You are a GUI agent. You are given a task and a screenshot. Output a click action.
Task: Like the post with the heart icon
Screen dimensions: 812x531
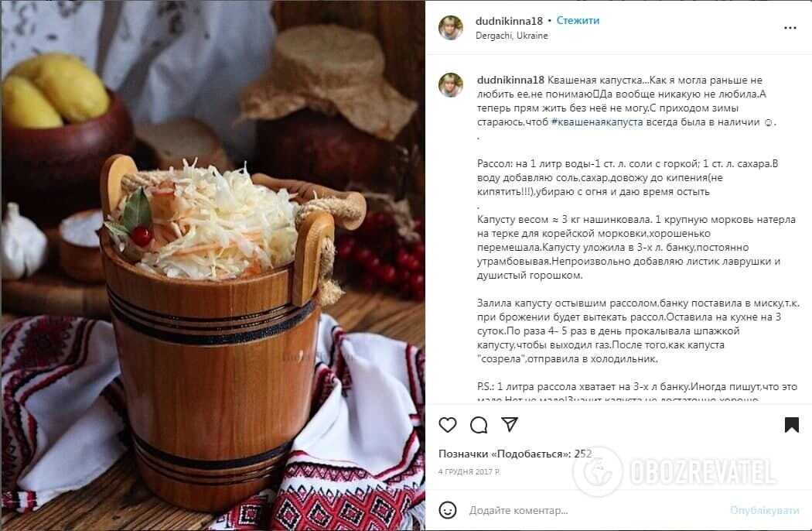[x=448, y=425]
